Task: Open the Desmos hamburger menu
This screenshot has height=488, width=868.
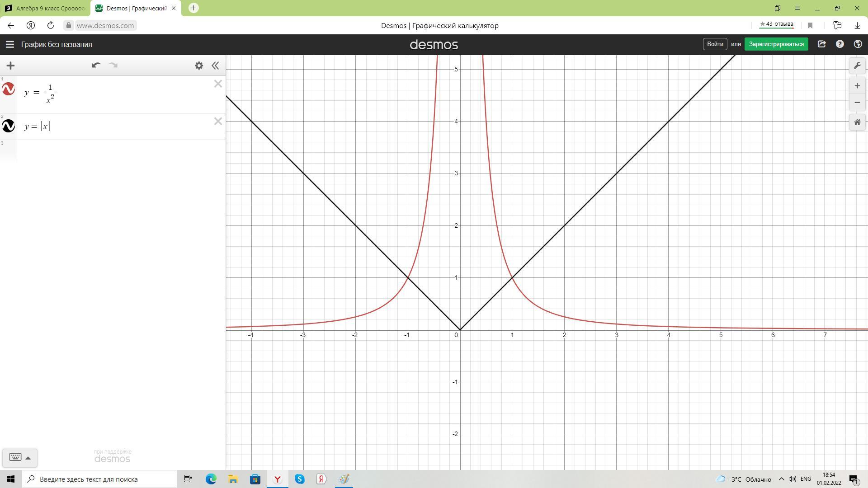Action: [9, 44]
